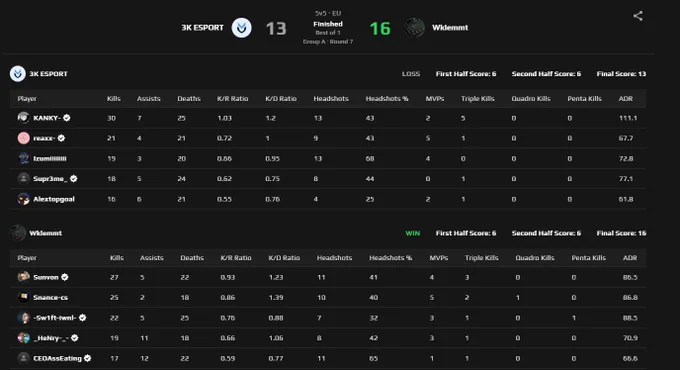Open _HeNry-_- player avatar
Screen dimensions: 680x370
point(23,337)
